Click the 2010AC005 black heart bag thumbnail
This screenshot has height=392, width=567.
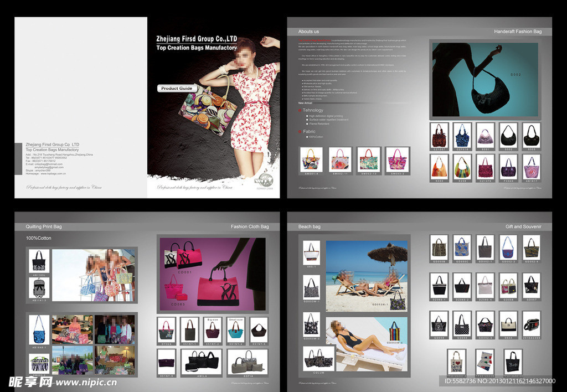[532, 324]
